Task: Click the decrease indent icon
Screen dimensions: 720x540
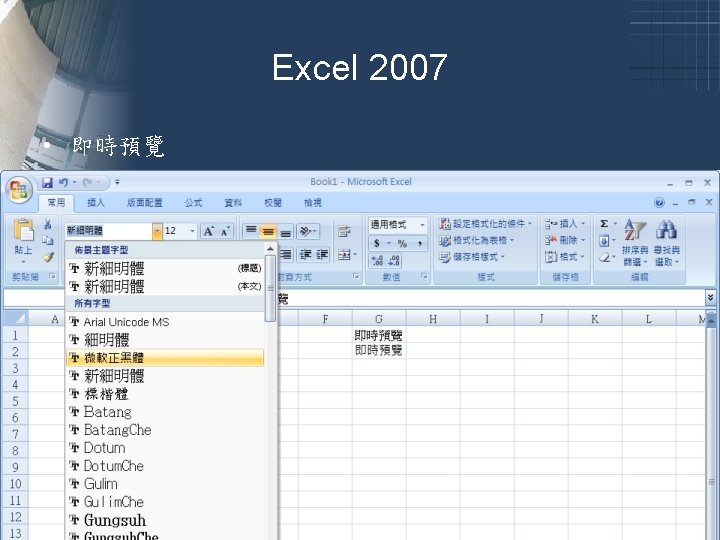Action: pos(305,254)
